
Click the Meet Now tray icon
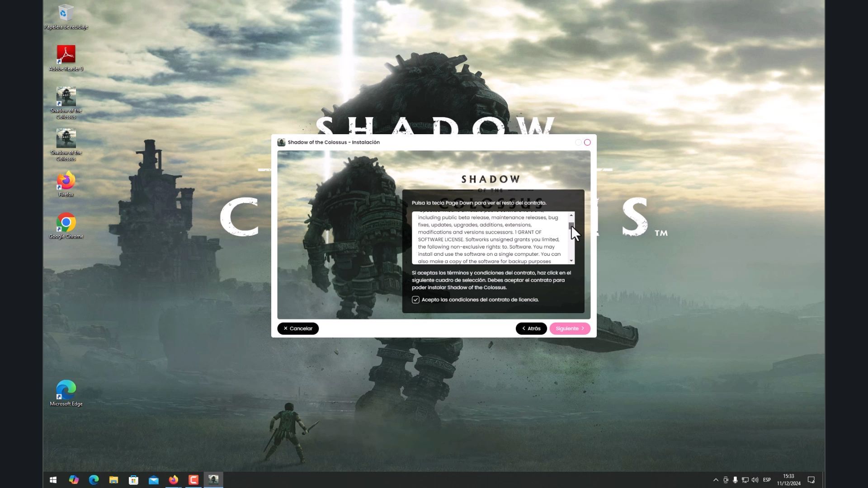[726, 480]
